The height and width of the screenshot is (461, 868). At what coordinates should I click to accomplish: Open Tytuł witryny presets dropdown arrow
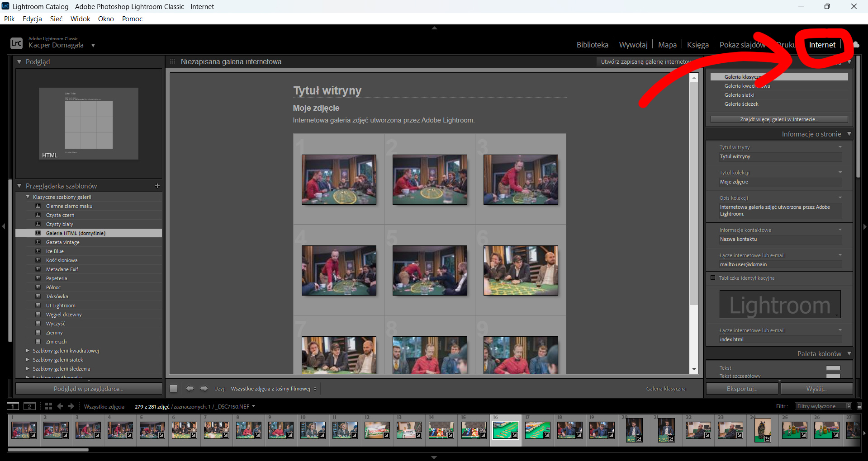pyautogui.click(x=840, y=147)
